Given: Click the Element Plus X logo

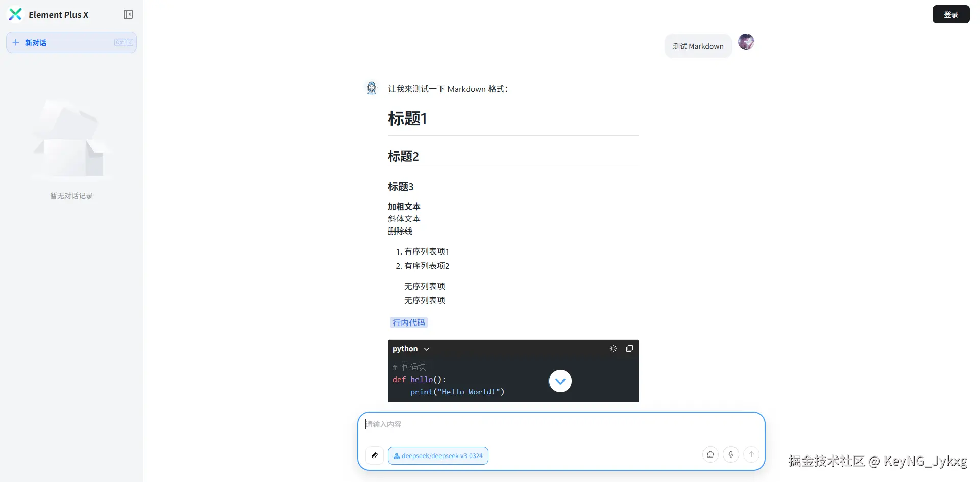Looking at the screenshot, I should pos(16,14).
